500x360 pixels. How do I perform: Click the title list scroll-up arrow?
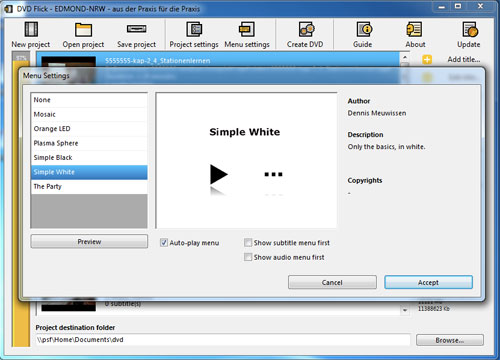pyautogui.click(x=405, y=58)
